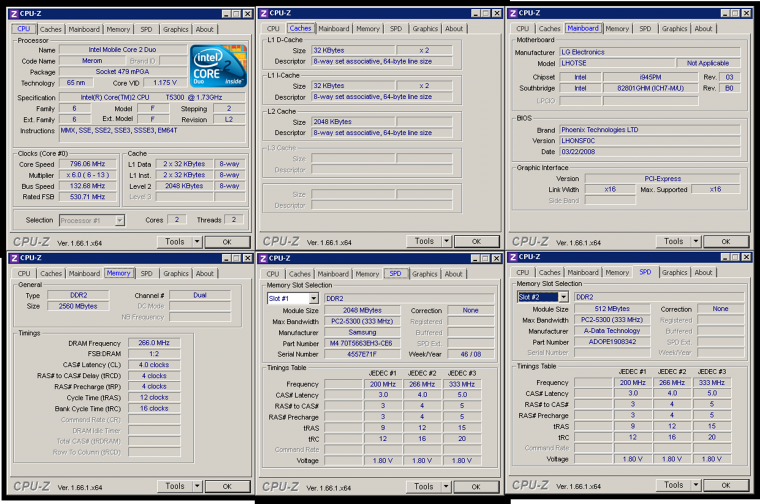The image size is (760, 504).
Task: Expand Tools arrow in the CPU-tab window
Action: (197, 241)
